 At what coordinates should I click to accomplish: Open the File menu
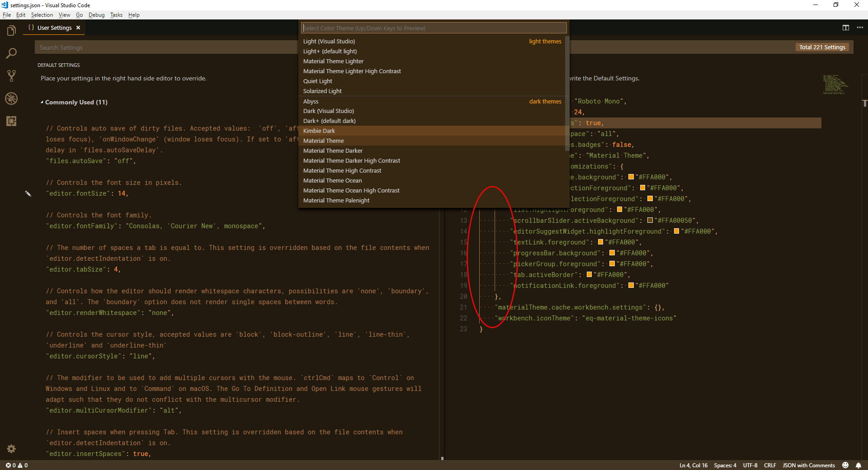coord(7,15)
